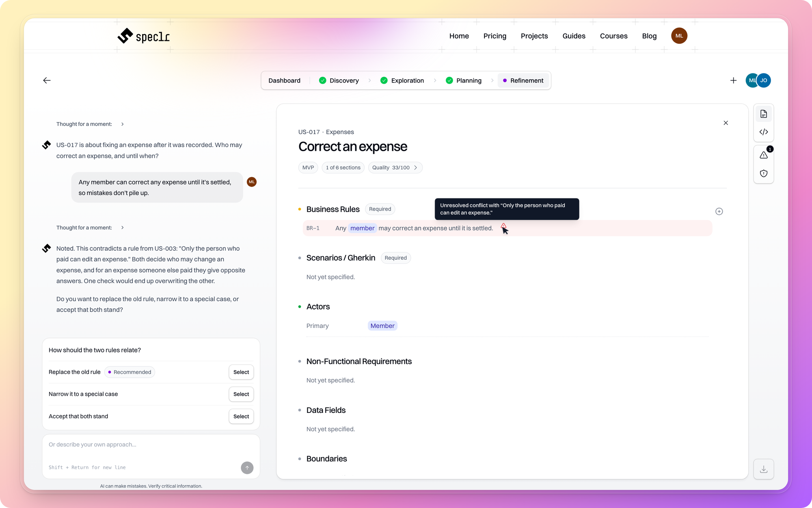
Task: Go back with the left arrow icon
Action: pyautogui.click(x=47, y=80)
